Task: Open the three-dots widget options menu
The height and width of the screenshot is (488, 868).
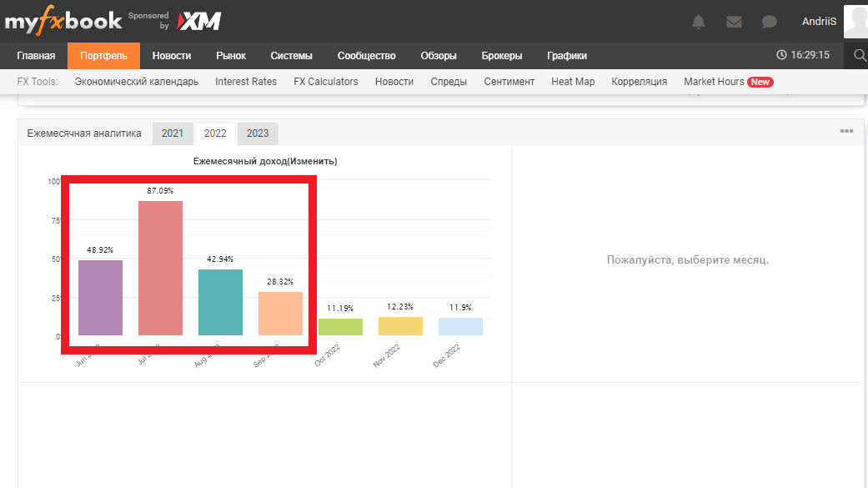Action: point(846,131)
